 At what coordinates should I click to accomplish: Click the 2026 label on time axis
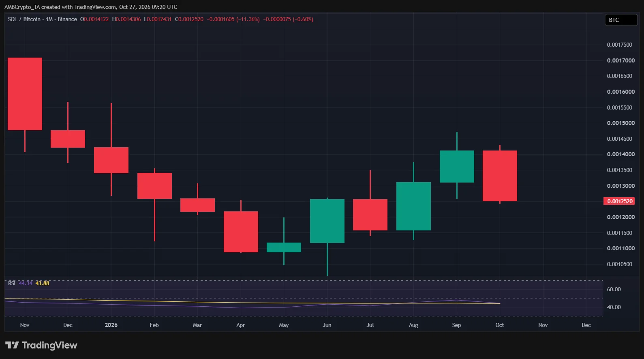click(111, 325)
